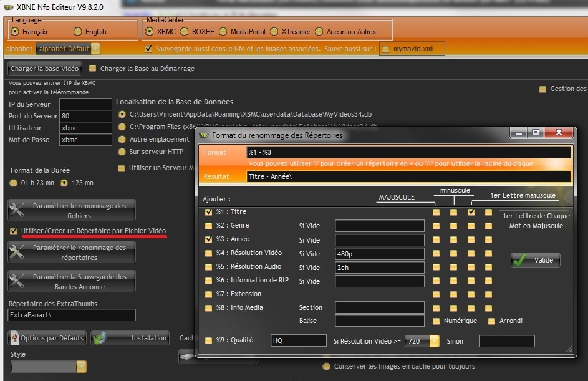The image size is (588, 381).
Task: Click the IP du Serveur input field
Action: 77,104
